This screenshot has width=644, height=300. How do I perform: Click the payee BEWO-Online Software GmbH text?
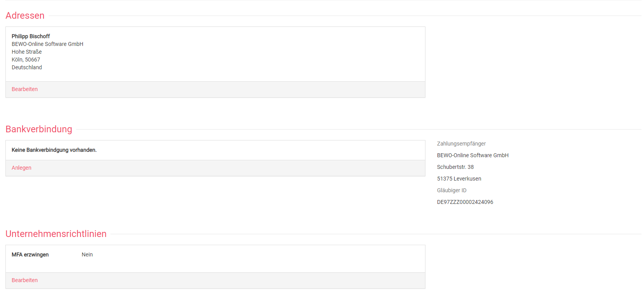click(472, 155)
